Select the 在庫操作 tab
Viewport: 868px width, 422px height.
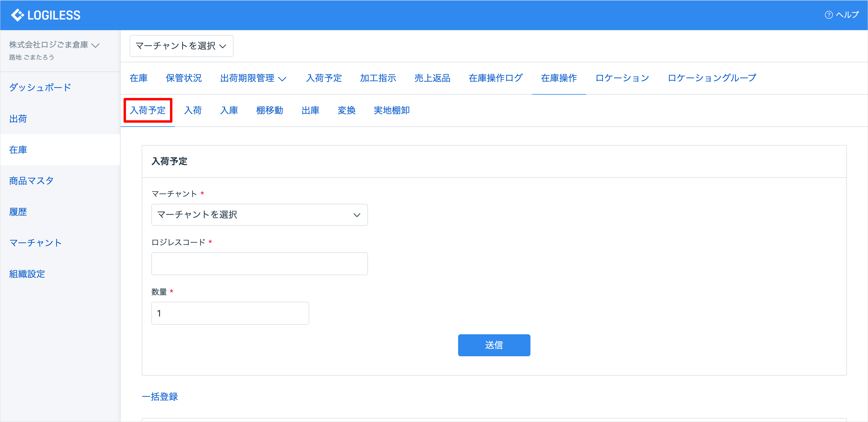point(559,78)
